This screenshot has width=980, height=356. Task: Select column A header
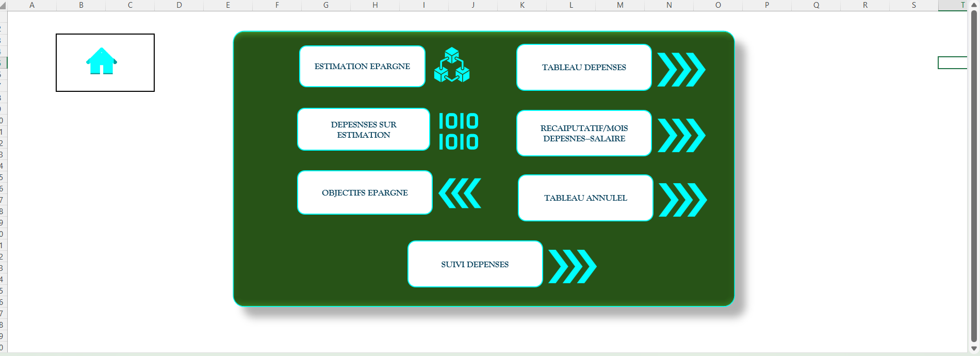tap(32, 5)
